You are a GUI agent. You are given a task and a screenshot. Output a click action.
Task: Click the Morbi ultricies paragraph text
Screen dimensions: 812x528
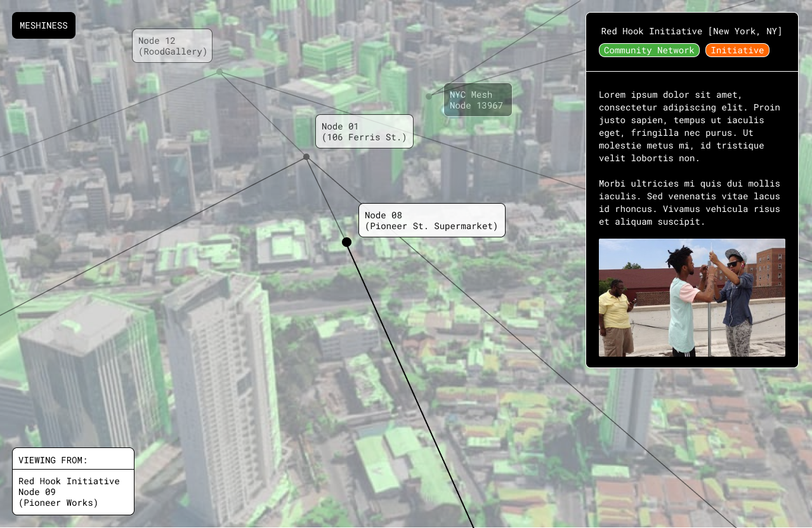click(x=690, y=202)
